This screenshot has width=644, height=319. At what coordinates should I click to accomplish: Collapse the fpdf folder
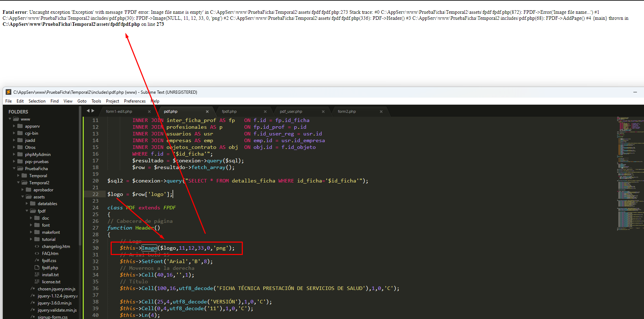tap(27, 211)
